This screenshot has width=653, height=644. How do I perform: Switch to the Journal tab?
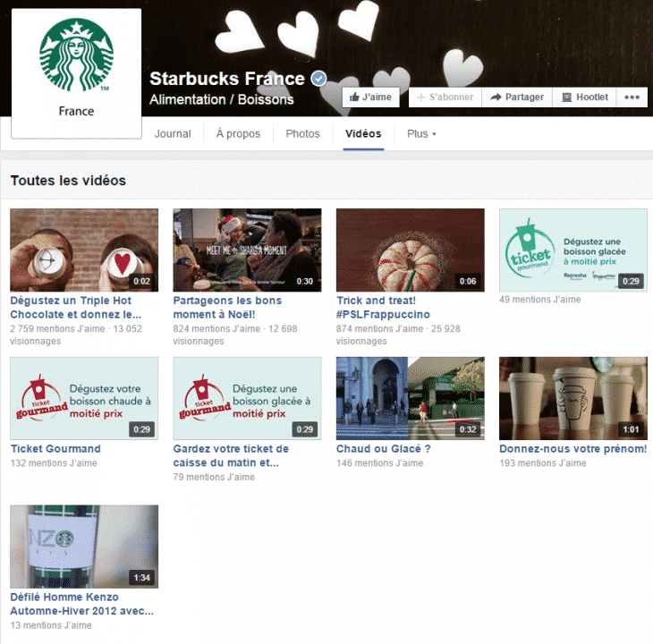(x=173, y=134)
